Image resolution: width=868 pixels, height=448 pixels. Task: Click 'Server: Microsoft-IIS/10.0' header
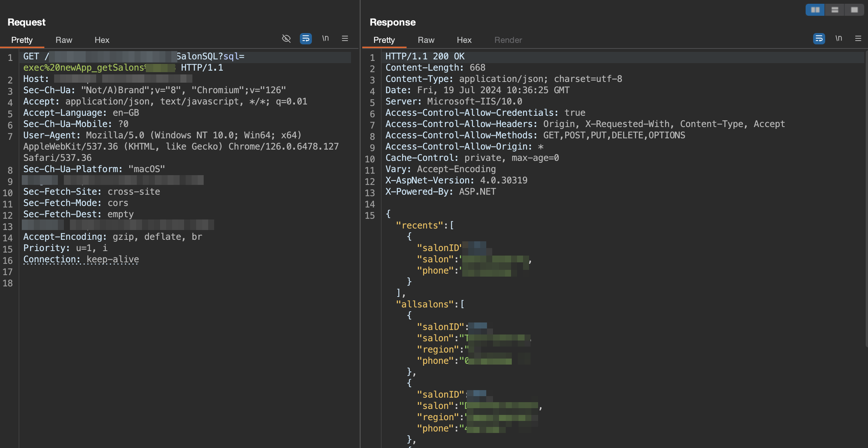(454, 101)
